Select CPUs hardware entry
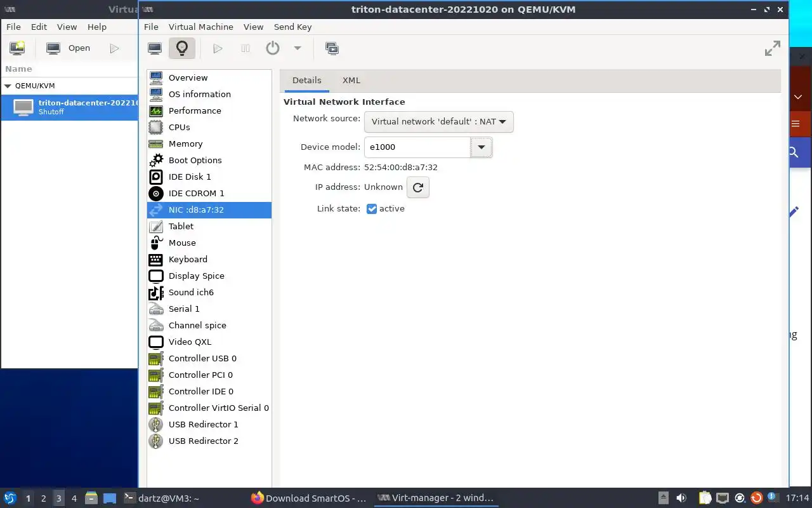The height and width of the screenshot is (508, 812). pyautogui.click(x=209, y=127)
